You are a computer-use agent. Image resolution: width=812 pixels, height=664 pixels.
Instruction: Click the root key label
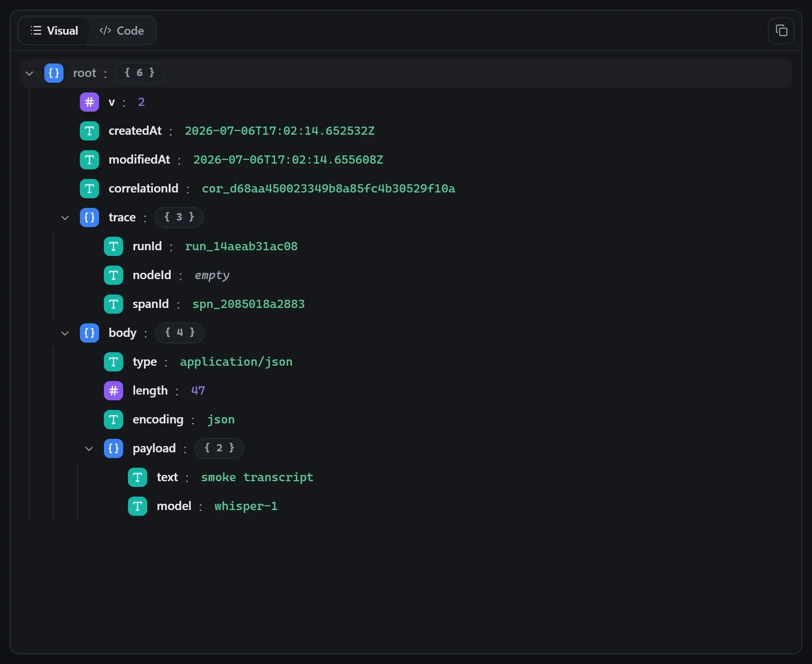pos(85,73)
